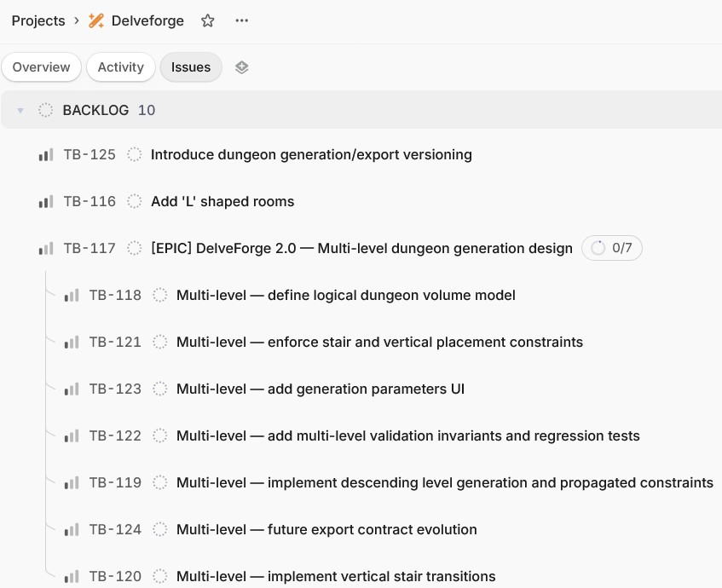
Task: Change status circle of TB-120
Action: tap(160, 576)
